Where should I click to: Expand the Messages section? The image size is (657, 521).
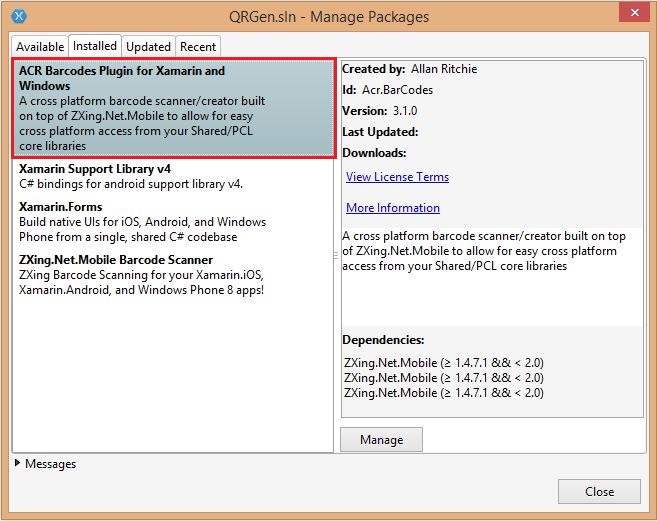[44, 464]
